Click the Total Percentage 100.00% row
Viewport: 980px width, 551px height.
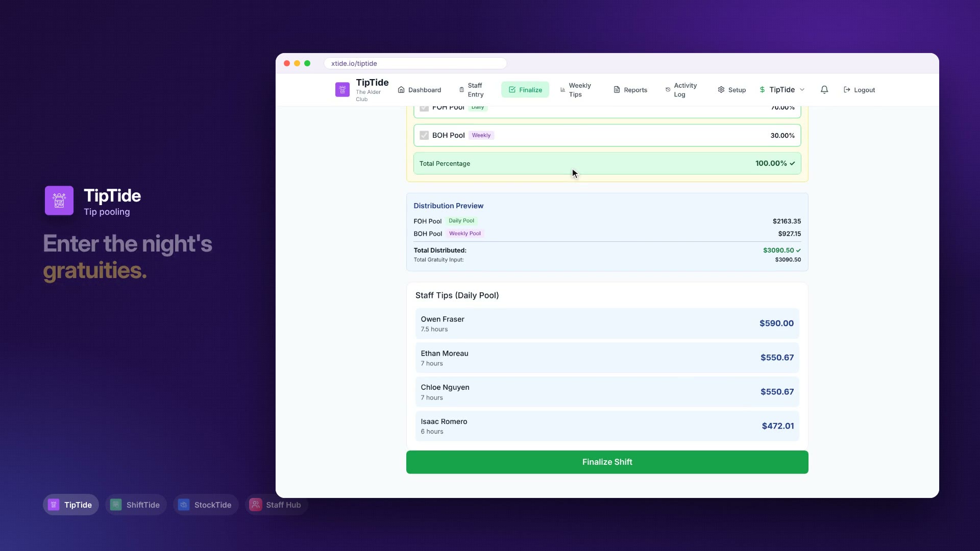coord(607,163)
